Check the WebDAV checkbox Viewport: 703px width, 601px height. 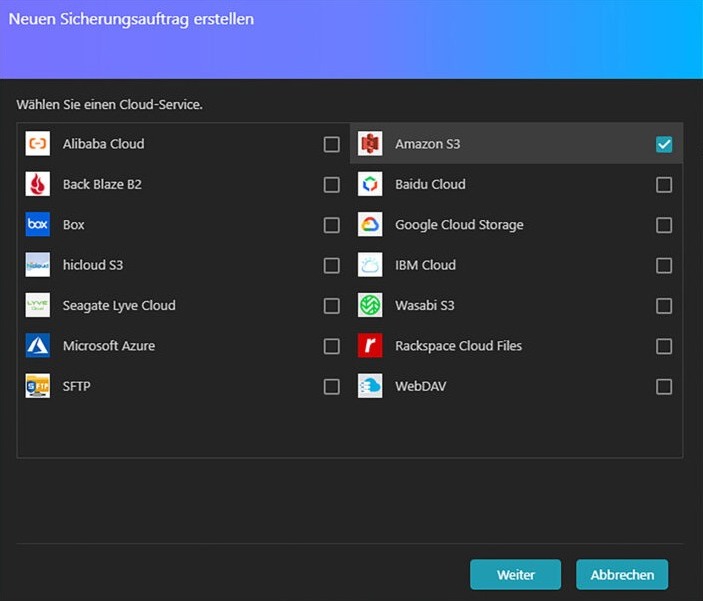[x=664, y=387]
